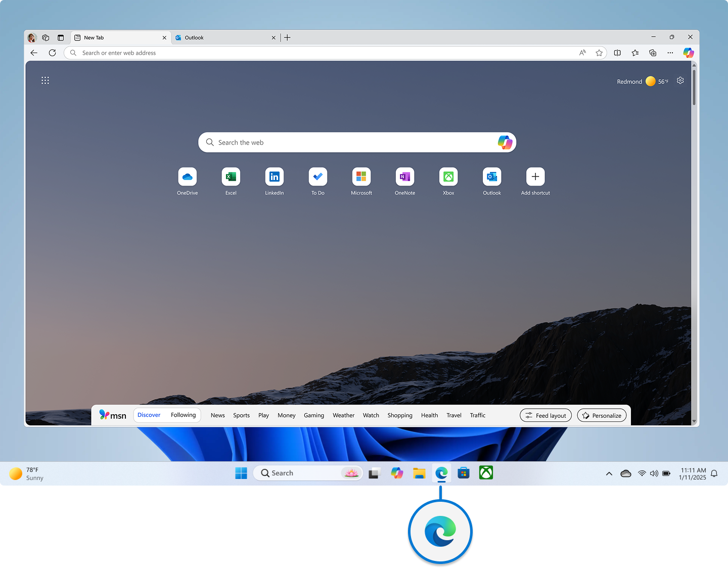Add a new shortcut tile
Screen dimensions: 728x568
point(535,177)
